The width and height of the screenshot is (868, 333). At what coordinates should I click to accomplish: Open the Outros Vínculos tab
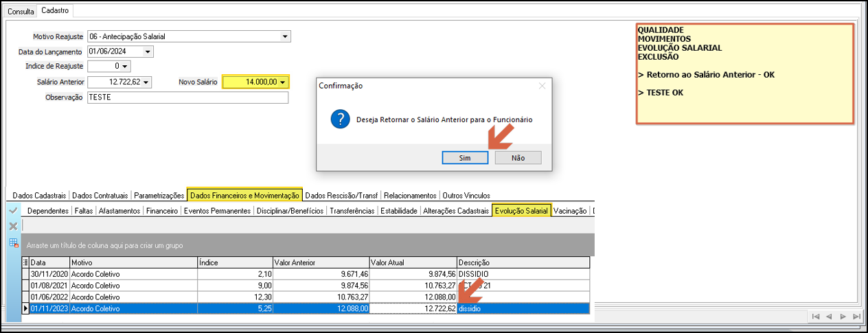[467, 196]
